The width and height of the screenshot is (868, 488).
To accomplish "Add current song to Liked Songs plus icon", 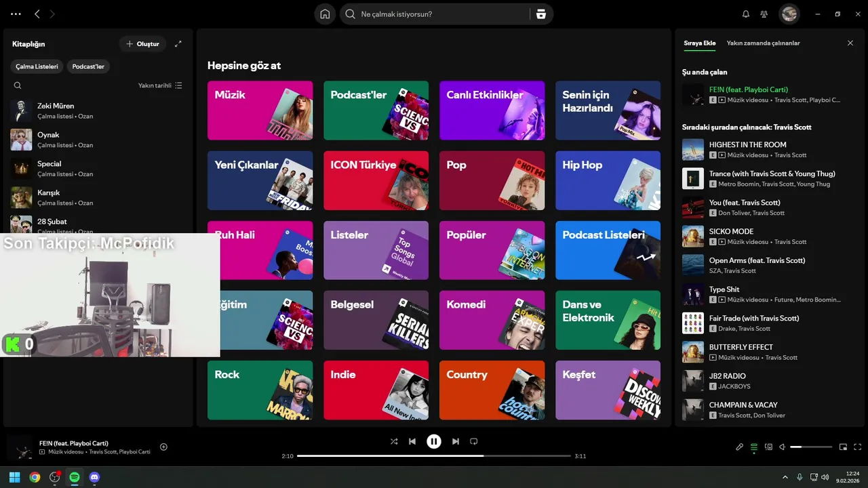I will pos(163,447).
